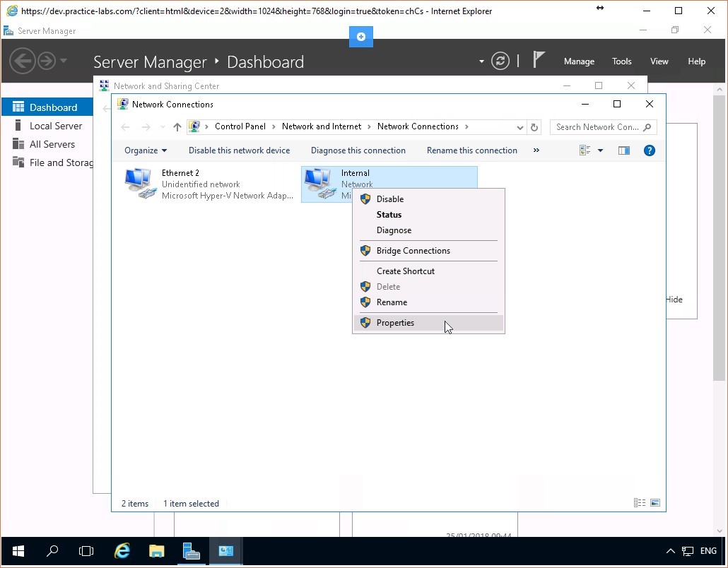Screen dimensions: 728x568
Task: Click the Preview pane icon
Action: (x=623, y=150)
